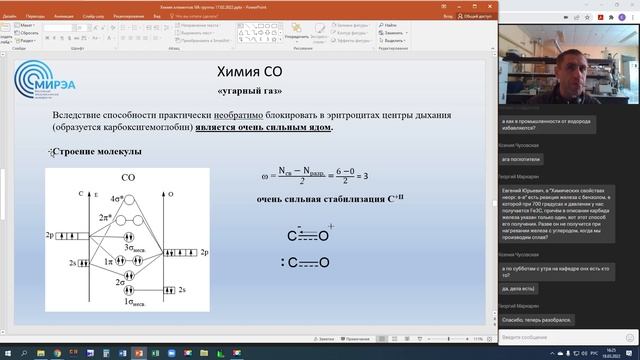The image size is (640, 360).
Task: Click Chrome share page icon
Action: [576, 18]
